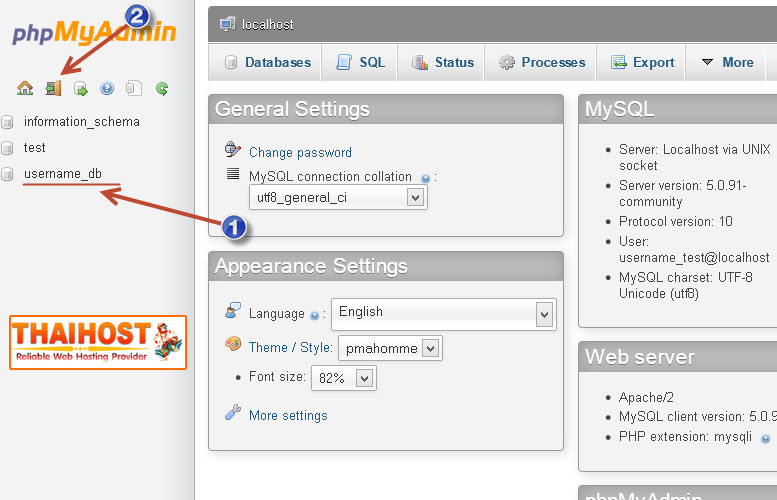The width and height of the screenshot is (777, 500).
Task: Open the Export tab
Action: [642, 62]
